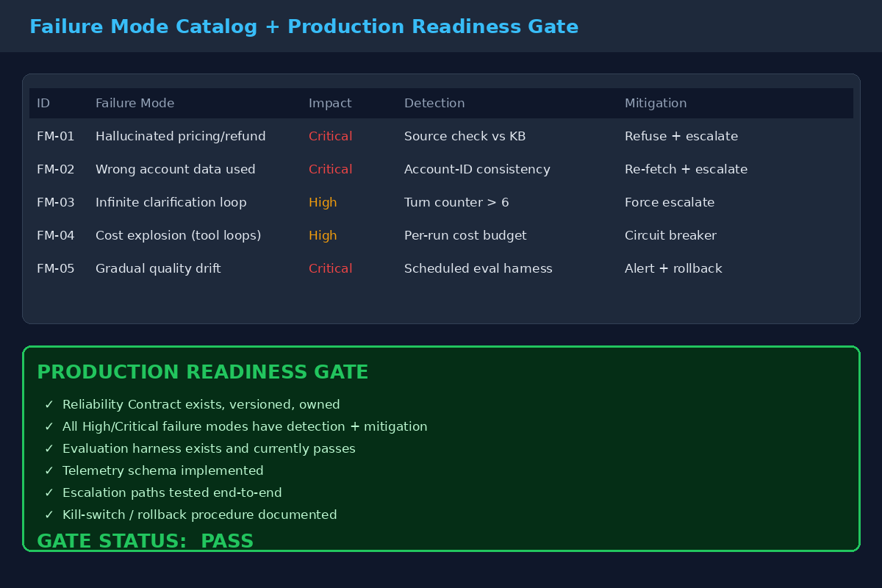Click 'Gradual quality drift' cell
The image size is (882, 588).
point(158,269)
